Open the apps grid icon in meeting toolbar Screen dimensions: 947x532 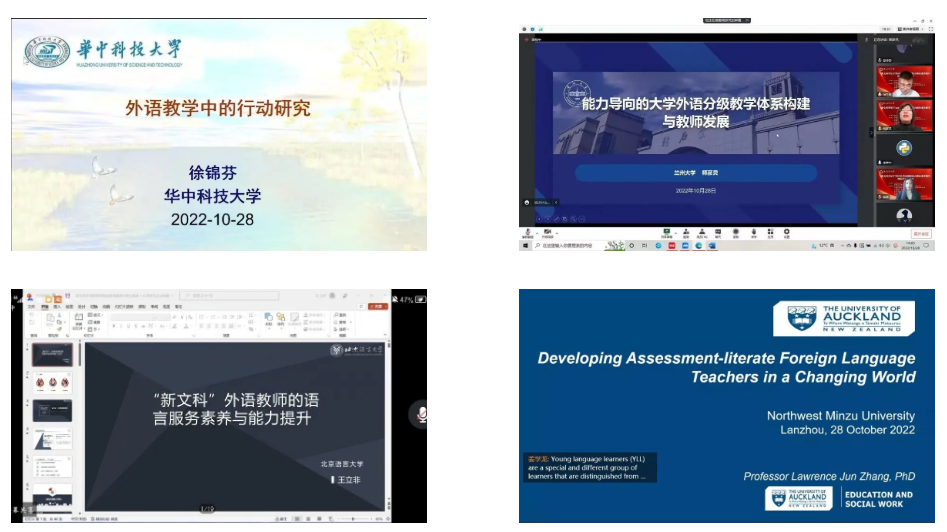point(770,233)
